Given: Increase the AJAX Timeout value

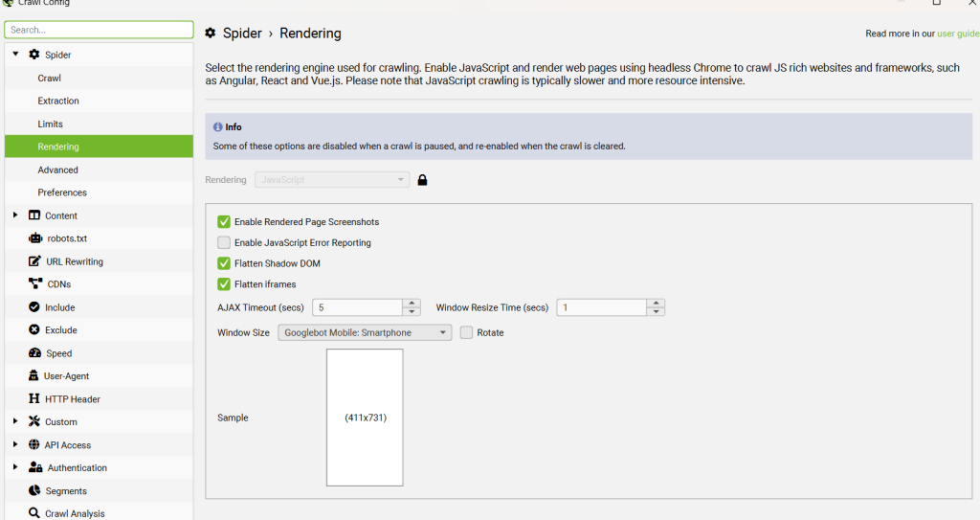Looking at the screenshot, I should 412,303.
